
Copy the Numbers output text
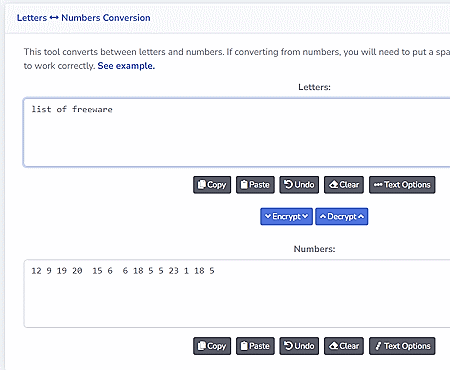(x=212, y=346)
